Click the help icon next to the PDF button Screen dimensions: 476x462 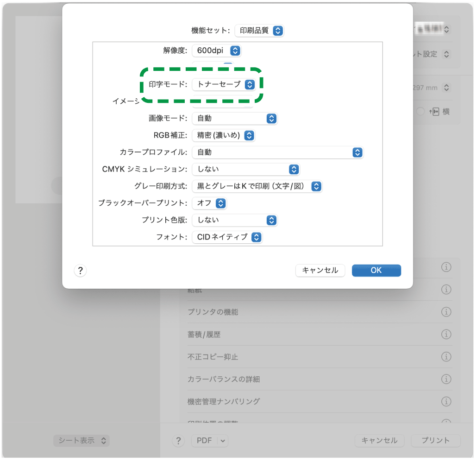[178, 441]
